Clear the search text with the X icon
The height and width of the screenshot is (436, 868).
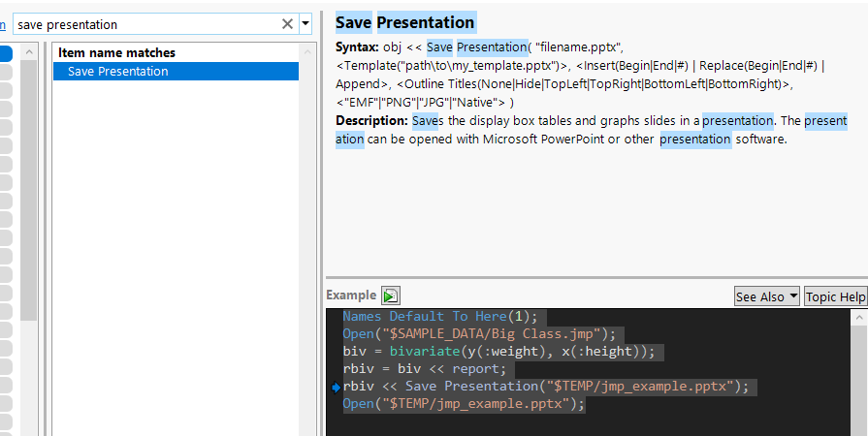tap(287, 24)
